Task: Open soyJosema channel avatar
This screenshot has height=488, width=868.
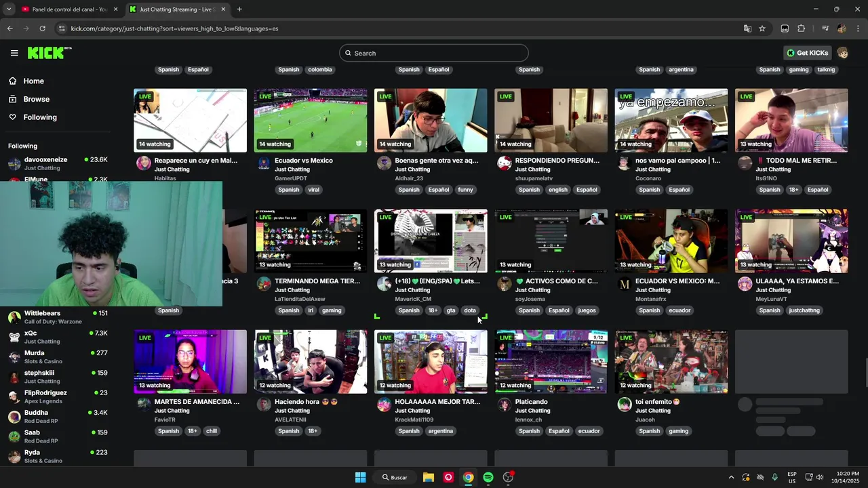Action: click(504, 284)
